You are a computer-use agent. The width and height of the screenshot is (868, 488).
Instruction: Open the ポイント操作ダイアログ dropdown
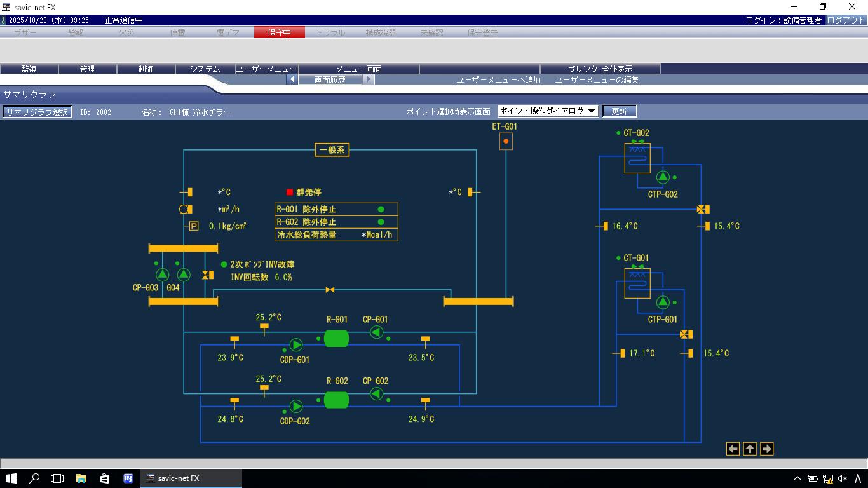548,111
